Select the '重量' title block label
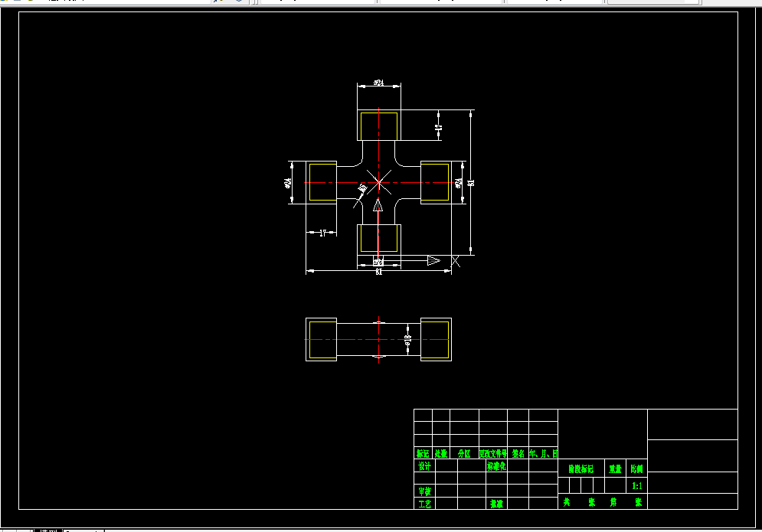 (x=615, y=468)
